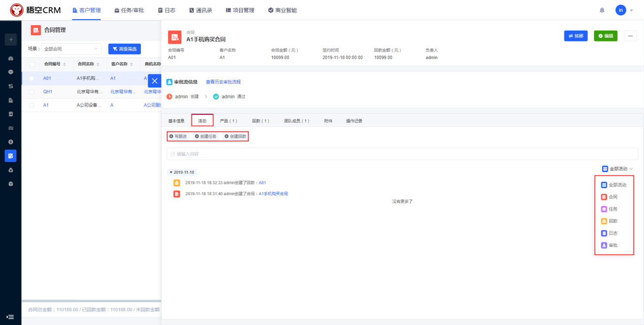
Task: Click the 写跟进 add follow-up button
Action: [178, 136]
